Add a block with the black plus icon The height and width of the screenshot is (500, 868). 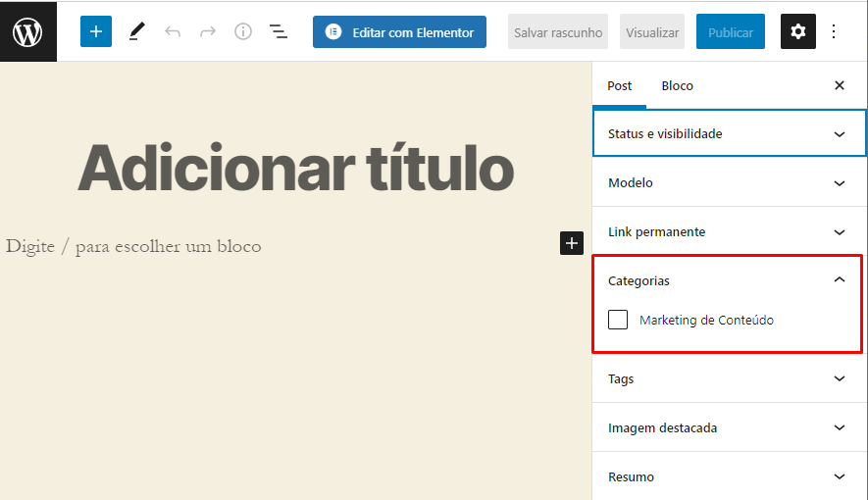click(x=572, y=243)
